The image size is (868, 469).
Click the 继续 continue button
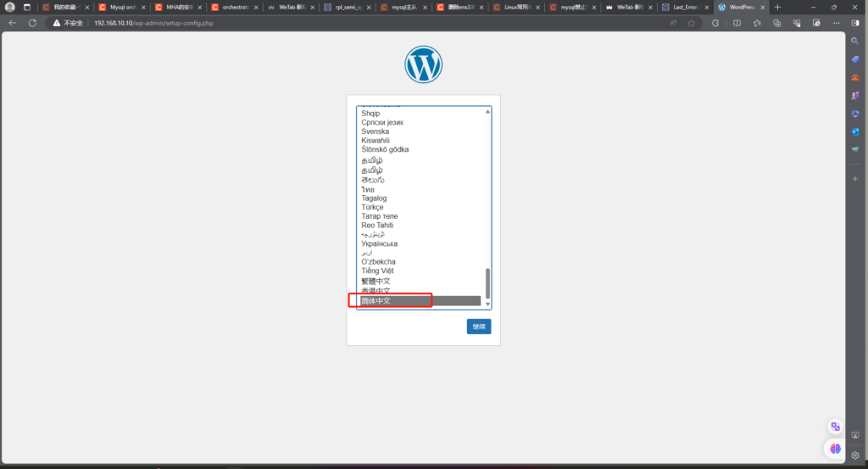pyautogui.click(x=479, y=327)
